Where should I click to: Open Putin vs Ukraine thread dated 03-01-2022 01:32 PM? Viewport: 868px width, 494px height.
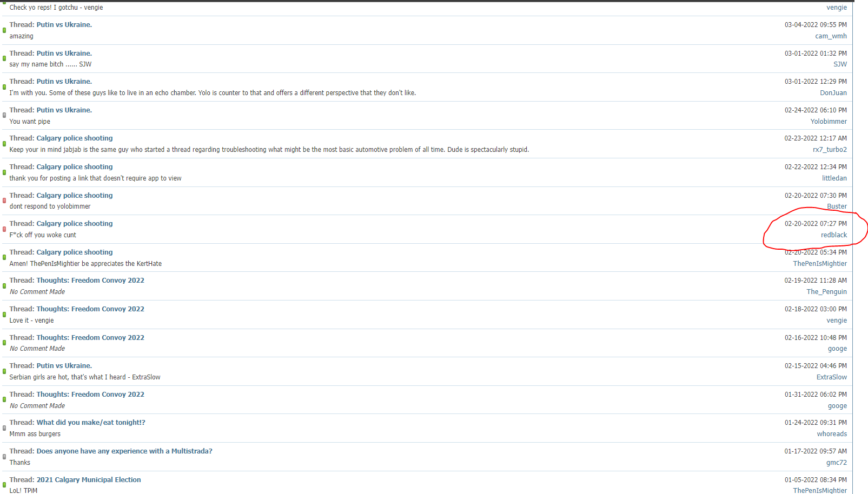point(64,54)
